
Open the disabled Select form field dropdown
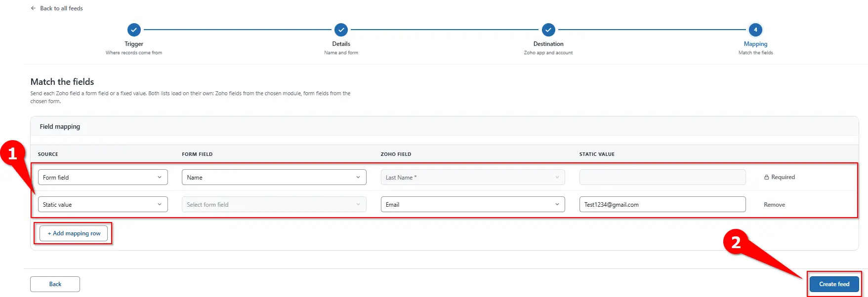point(274,204)
